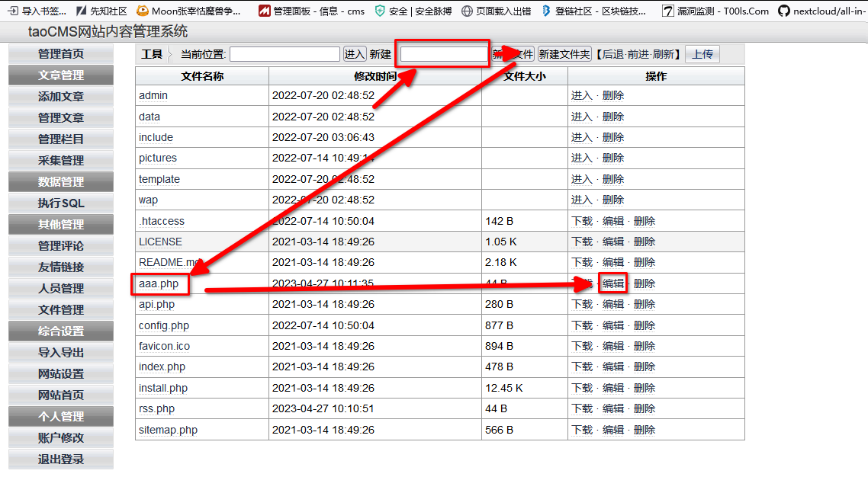The height and width of the screenshot is (493, 868).
Task: Open the nextcloud GitHub bookmark
Action: pyautogui.click(x=822, y=11)
